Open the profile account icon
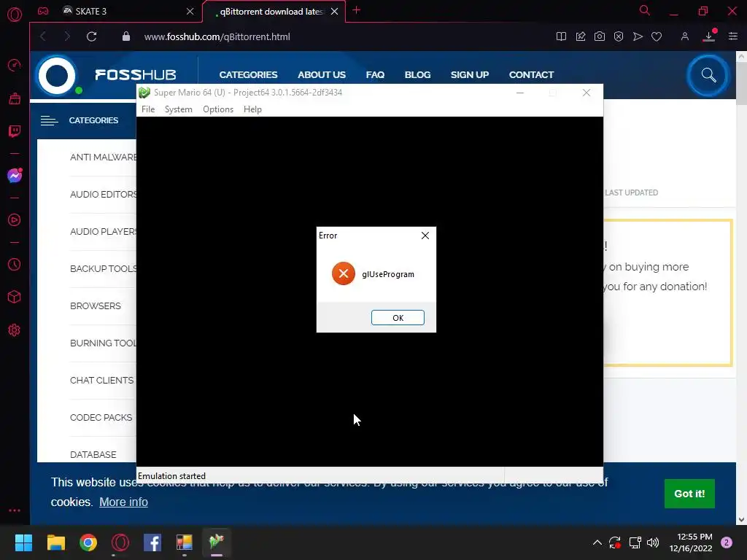 tap(684, 36)
